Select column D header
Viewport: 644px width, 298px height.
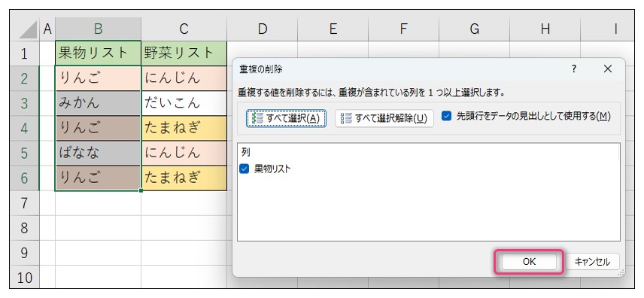click(x=263, y=29)
